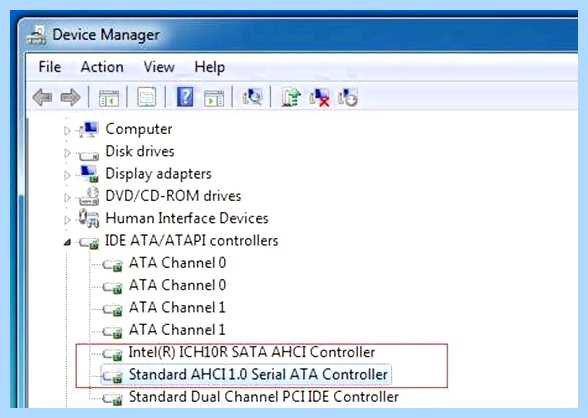
Task: Select Human Interface Devices entry
Action: (187, 218)
